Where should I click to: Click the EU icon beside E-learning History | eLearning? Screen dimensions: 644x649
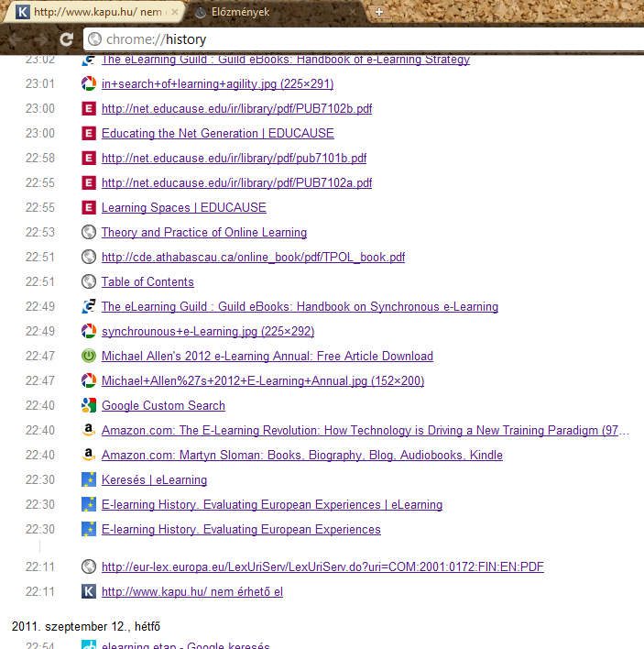point(89,504)
